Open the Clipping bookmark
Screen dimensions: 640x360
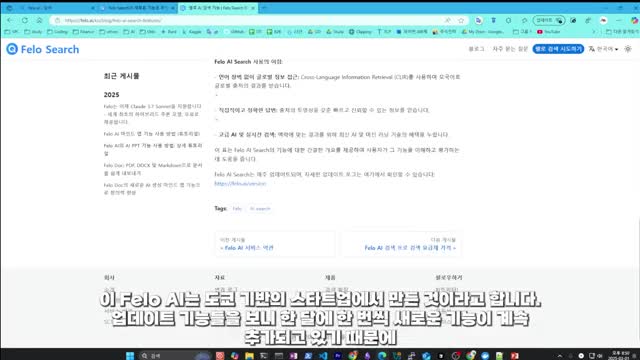pos(360,32)
